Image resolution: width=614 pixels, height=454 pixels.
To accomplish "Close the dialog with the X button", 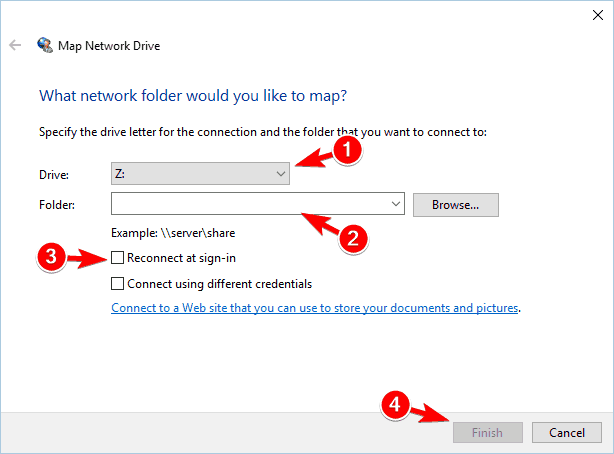I will tap(598, 15).
